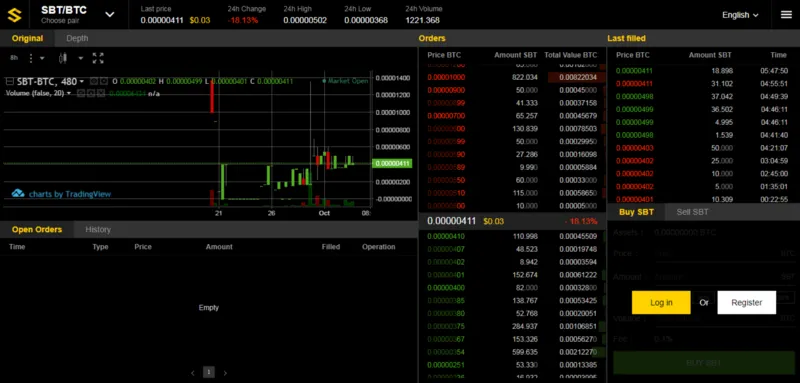Viewport: 800px width, 383px height.
Task: Select buy order priced 0.00000410
Action: pyautogui.click(x=512, y=237)
